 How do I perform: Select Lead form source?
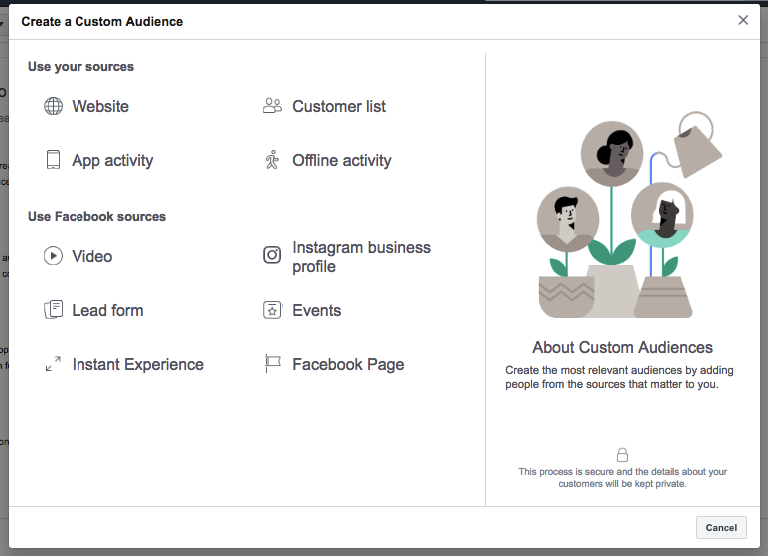tap(108, 310)
